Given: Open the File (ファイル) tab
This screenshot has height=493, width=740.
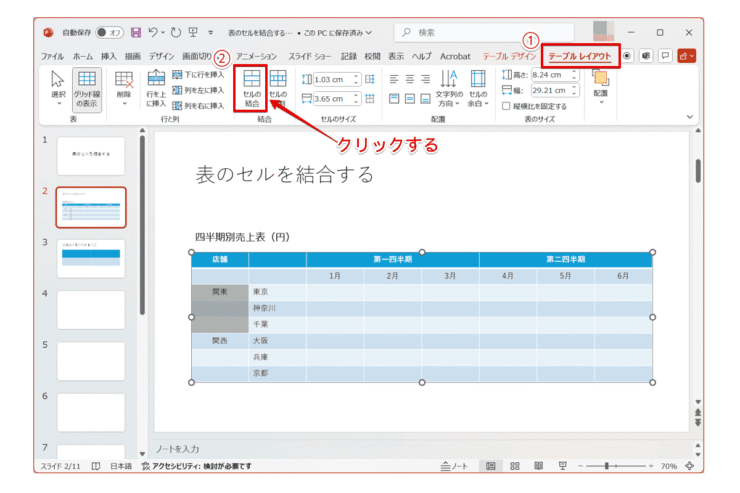Looking at the screenshot, I should (x=52, y=56).
